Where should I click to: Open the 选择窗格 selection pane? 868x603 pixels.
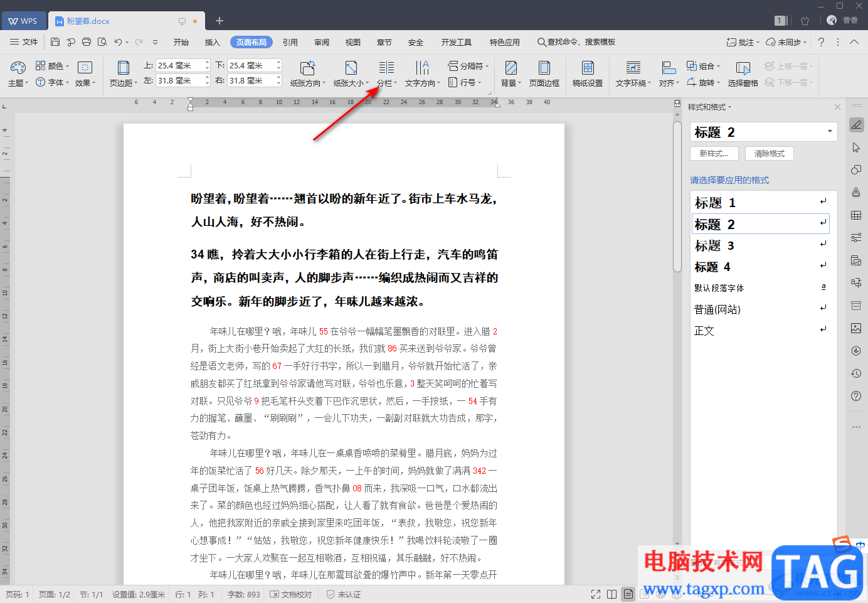pos(743,74)
